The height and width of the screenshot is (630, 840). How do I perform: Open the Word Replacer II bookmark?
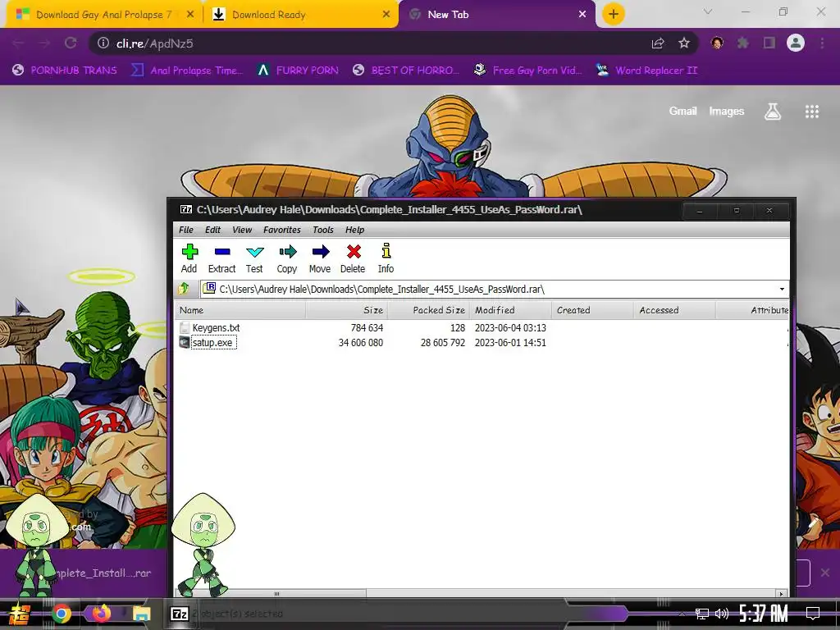click(x=646, y=71)
